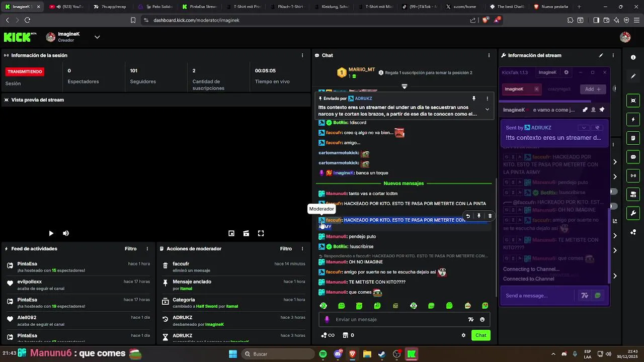Toggle the broadcast signal widget in sidebar

tap(633, 175)
